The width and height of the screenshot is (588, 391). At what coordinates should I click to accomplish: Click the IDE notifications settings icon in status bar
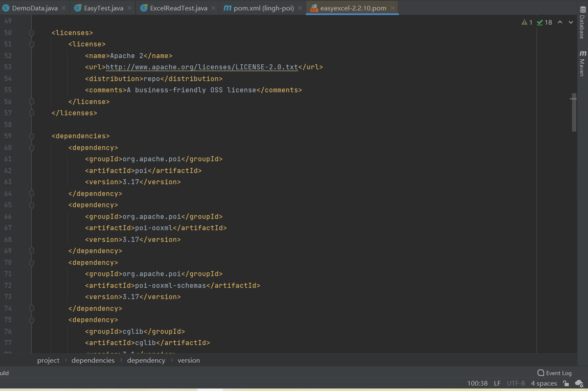579,383
